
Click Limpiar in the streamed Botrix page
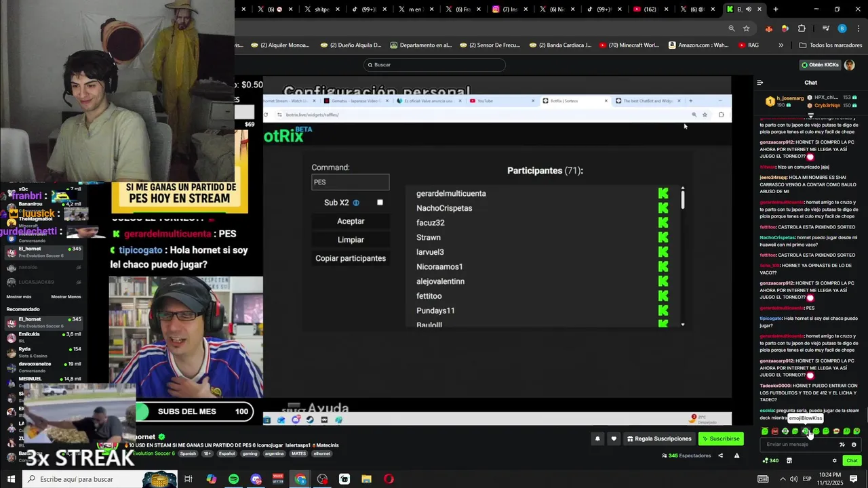351,239
